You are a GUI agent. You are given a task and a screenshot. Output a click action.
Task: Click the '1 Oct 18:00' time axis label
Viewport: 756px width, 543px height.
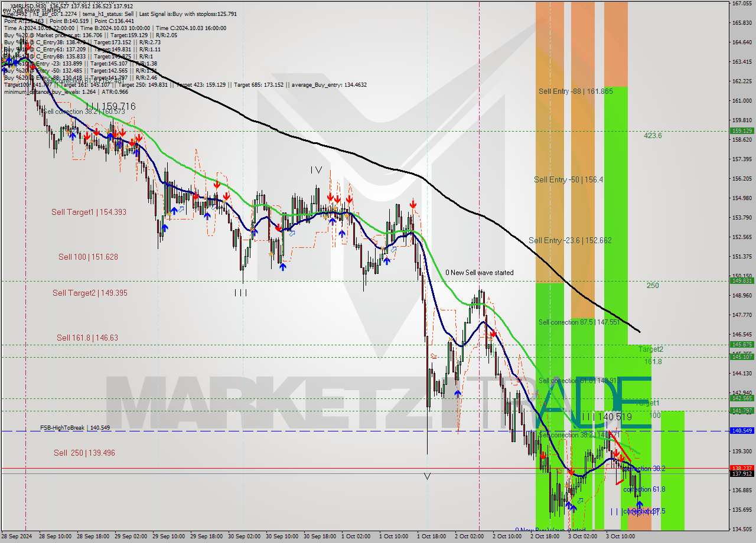(x=431, y=537)
